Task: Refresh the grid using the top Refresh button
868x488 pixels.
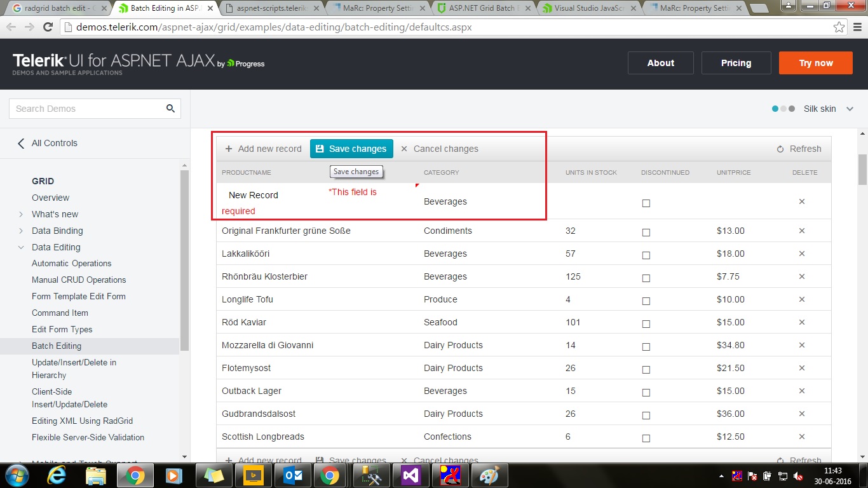Action: pyautogui.click(x=799, y=149)
